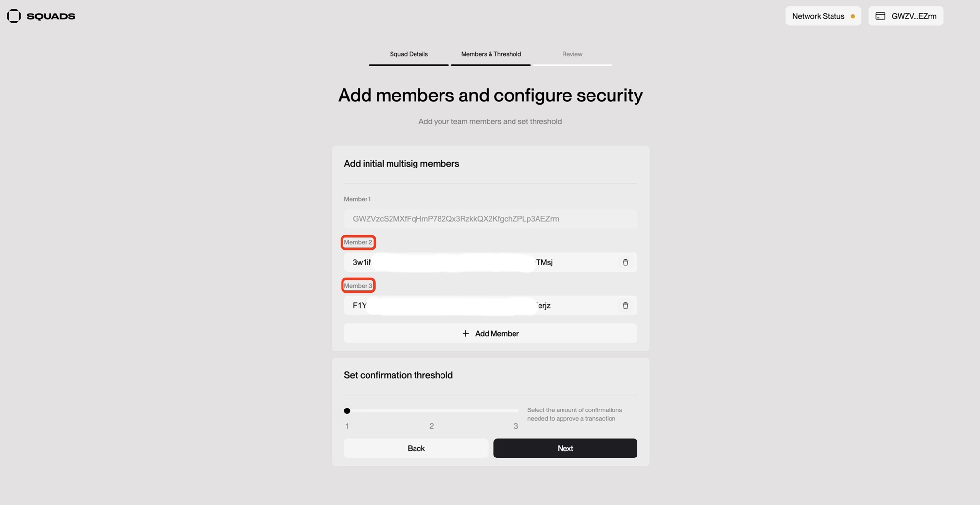Set threshold to 3 confirmations
This screenshot has width=980, height=505.
click(x=515, y=411)
